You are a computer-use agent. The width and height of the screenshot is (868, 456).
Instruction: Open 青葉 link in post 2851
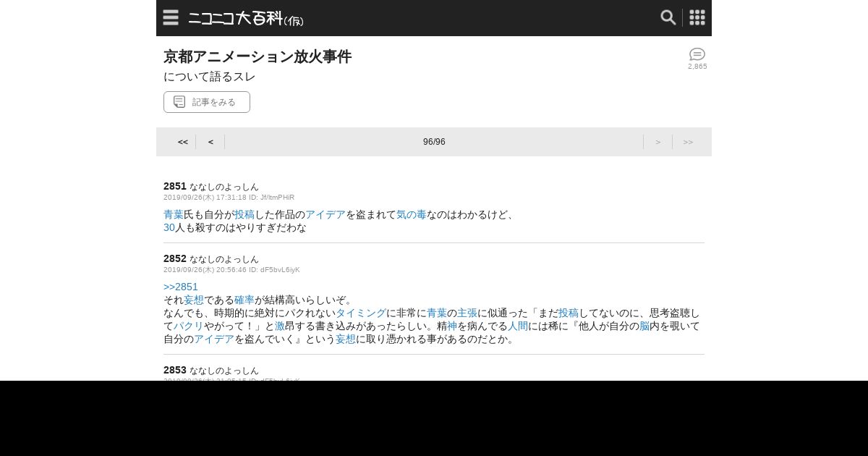coord(174,214)
